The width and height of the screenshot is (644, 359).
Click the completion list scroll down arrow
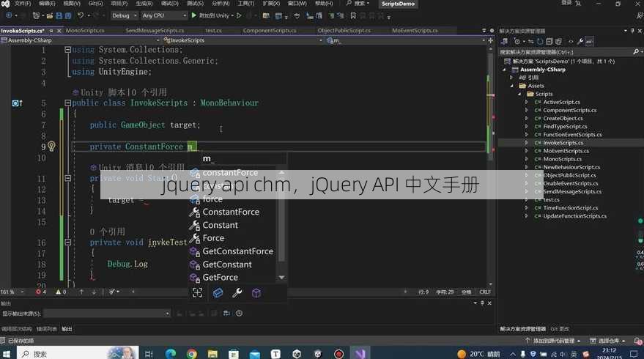(281, 278)
